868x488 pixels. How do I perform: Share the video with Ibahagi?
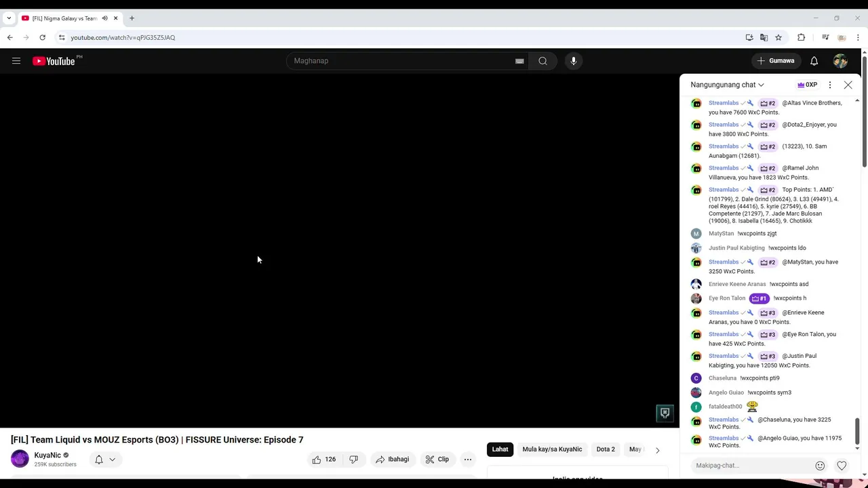pos(392,460)
